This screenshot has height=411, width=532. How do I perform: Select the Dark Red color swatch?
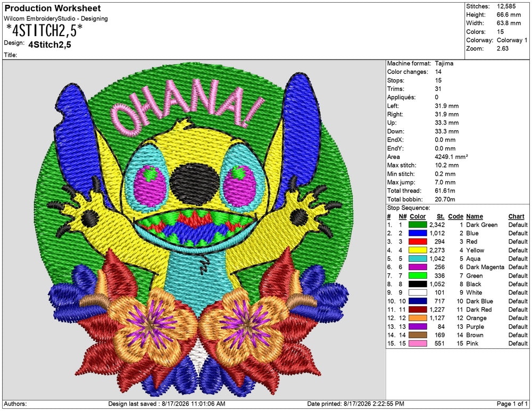coord(418,309)
